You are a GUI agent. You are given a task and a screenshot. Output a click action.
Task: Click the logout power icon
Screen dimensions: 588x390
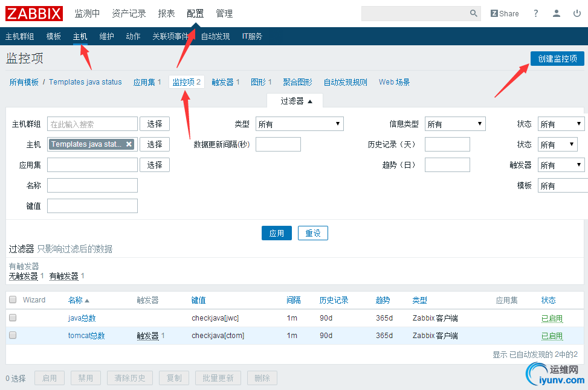pos(577,13)
